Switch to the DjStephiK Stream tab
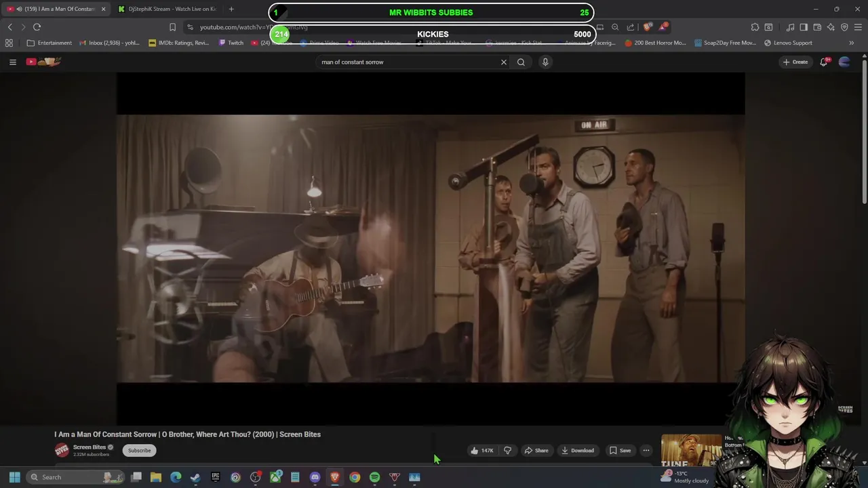Viewport: 868px width, 488px height. coord(166,9)
